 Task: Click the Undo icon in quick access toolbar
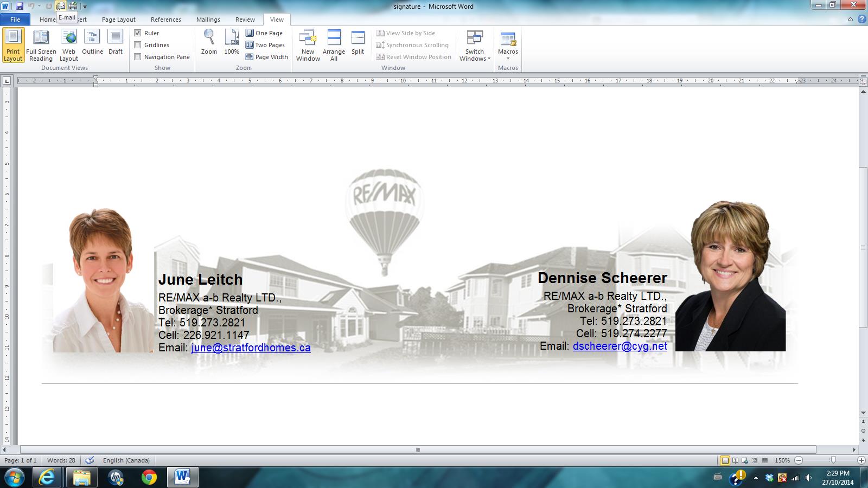click(31, 6)
